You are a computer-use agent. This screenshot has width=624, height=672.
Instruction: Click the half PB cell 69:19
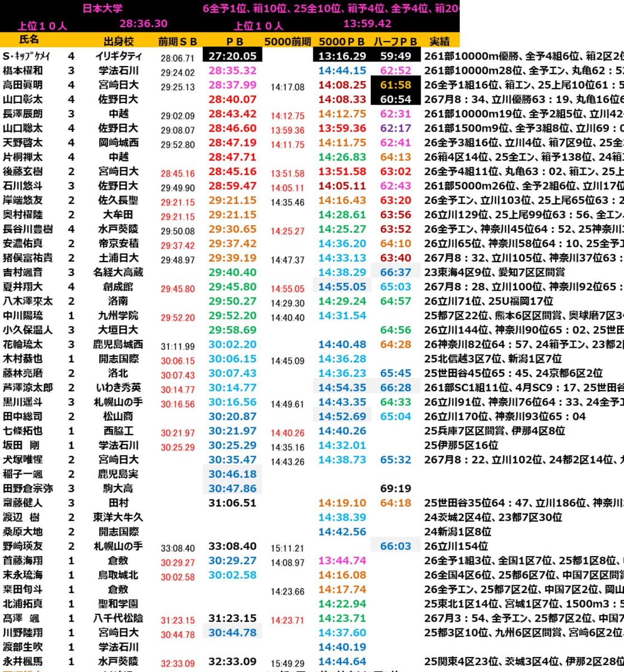(395, 489)
